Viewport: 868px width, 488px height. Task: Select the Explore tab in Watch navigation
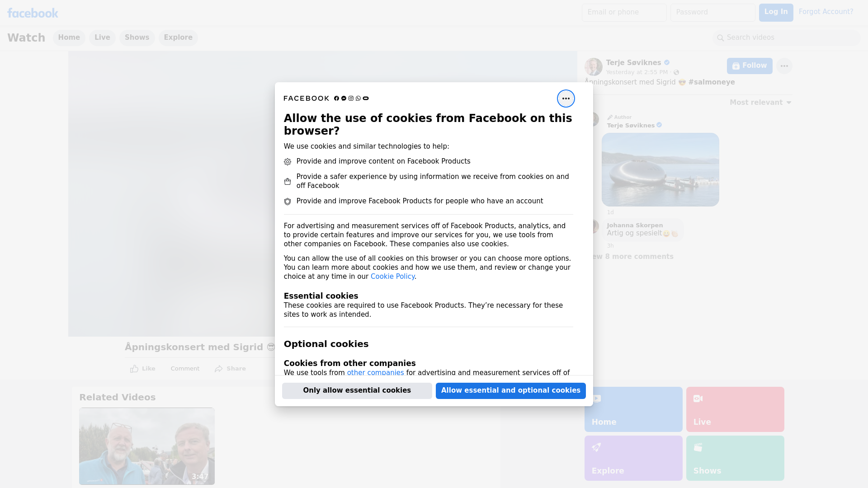pos(178,38)
